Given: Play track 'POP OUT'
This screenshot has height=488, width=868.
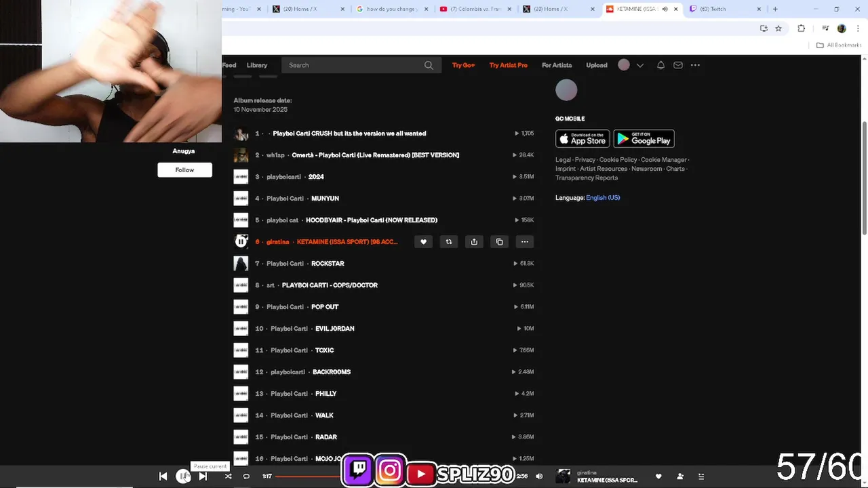Looking at the screenshot, I should (x=325, y=307).
